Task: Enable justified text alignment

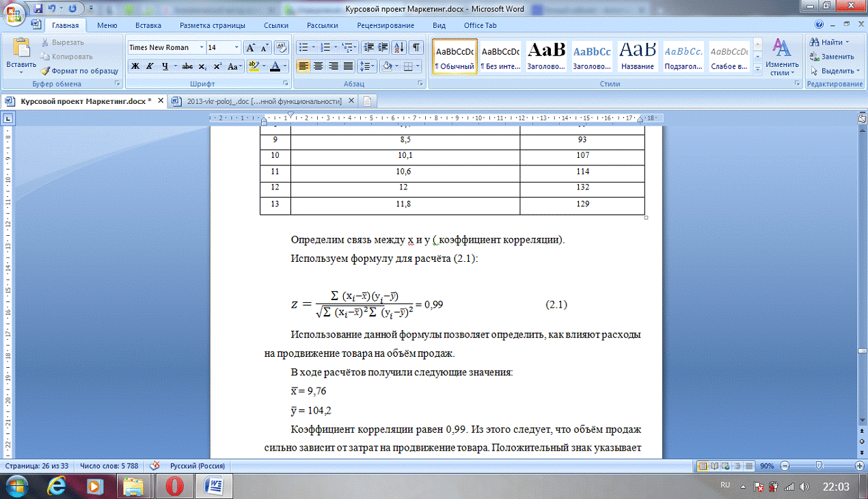Action: tap(348, 66)
